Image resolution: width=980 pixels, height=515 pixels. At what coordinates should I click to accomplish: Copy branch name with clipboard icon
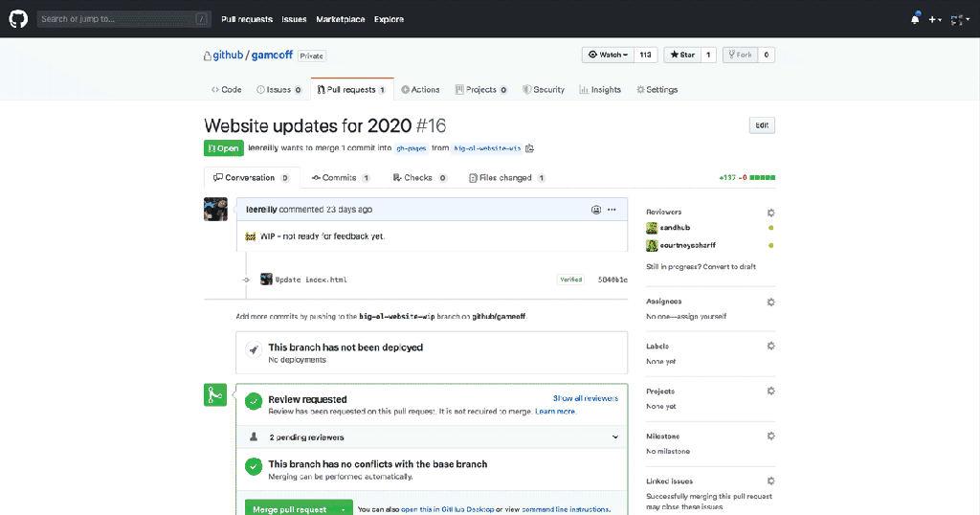[x=529, y=148]
